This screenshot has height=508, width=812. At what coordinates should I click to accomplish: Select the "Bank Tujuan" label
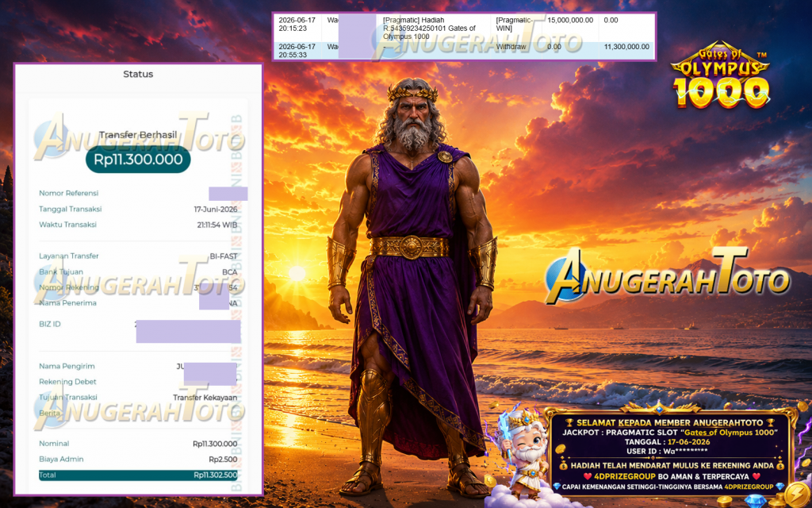61,271
